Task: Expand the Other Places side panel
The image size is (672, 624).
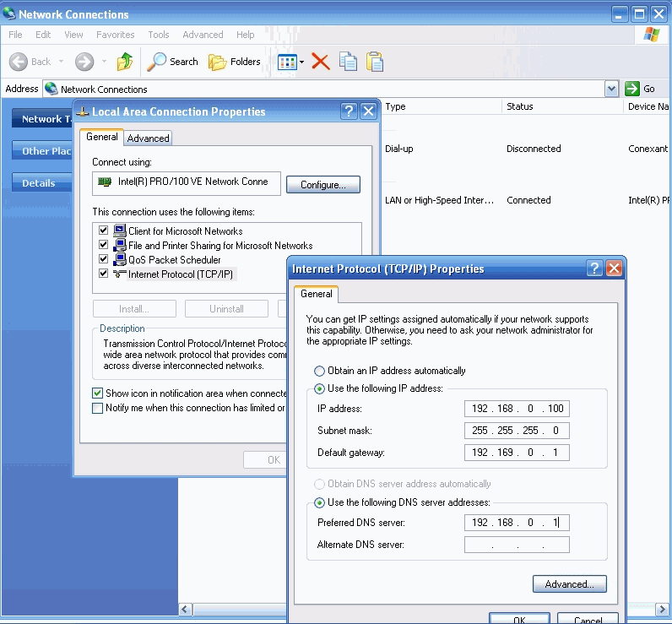Action: coord(42,151)
